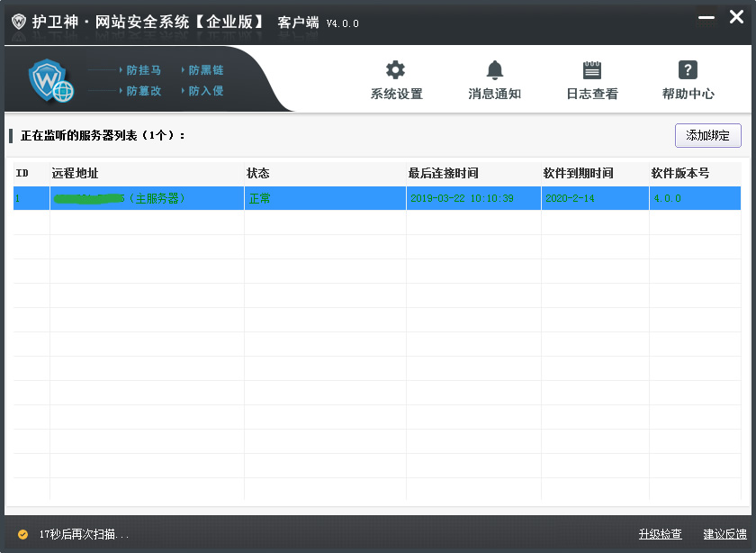Open the 建议反馈 link
The image size is (756, 553).
pyautogui.click(x=724, y=534)
